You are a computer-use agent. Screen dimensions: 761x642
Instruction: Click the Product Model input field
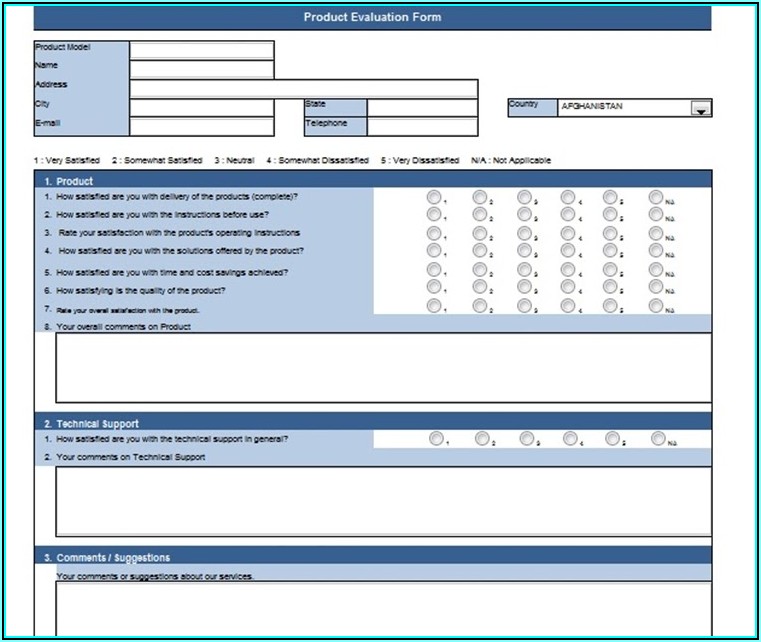(201, 51)
